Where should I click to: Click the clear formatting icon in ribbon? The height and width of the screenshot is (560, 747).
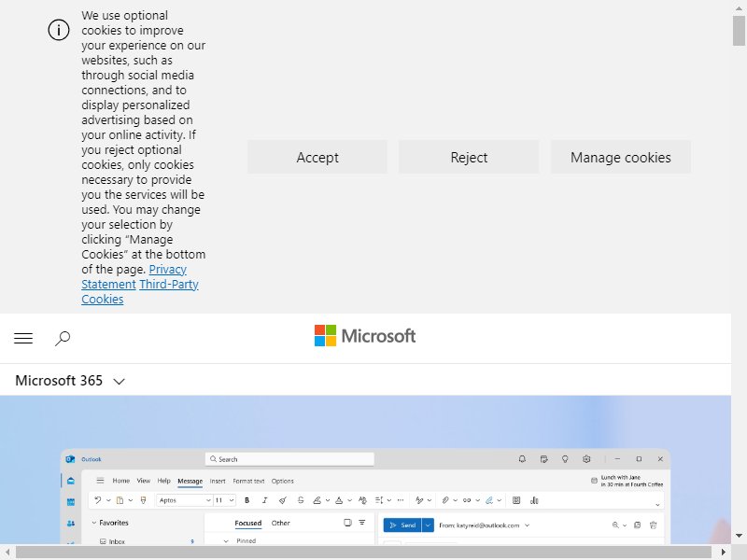(283, 500)
